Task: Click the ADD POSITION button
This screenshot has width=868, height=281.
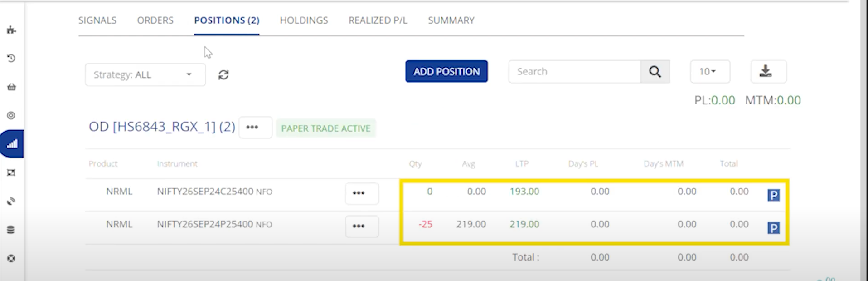Action: pos(446,71)
